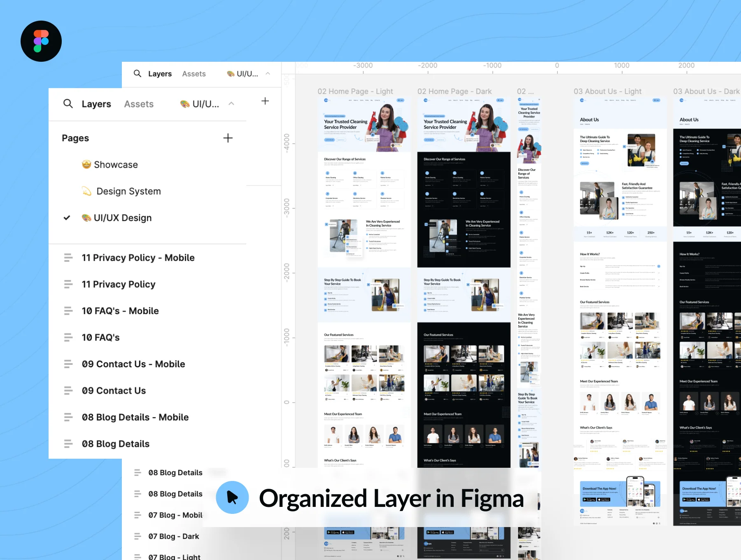Click the search icon in the front Layers panel

[68, 103]
